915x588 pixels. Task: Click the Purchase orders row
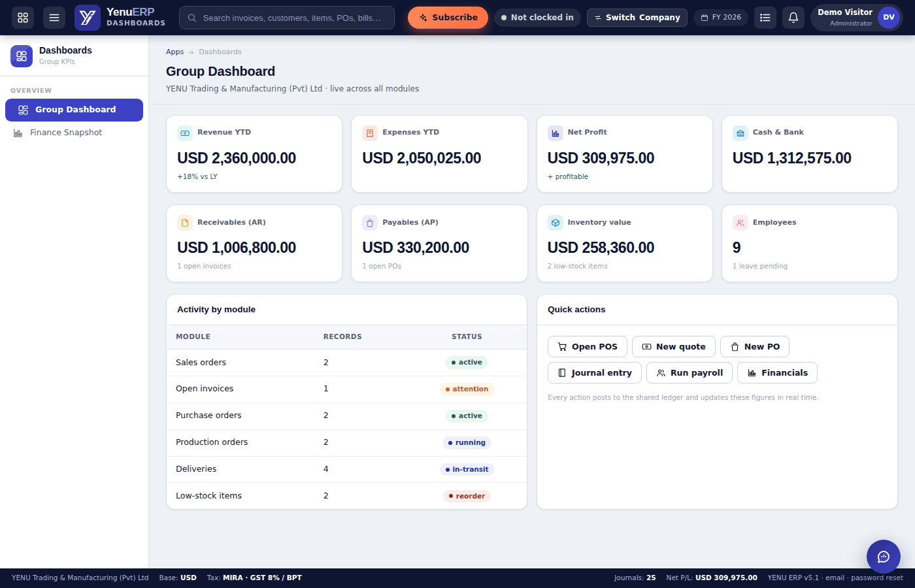tap(346, 416)
